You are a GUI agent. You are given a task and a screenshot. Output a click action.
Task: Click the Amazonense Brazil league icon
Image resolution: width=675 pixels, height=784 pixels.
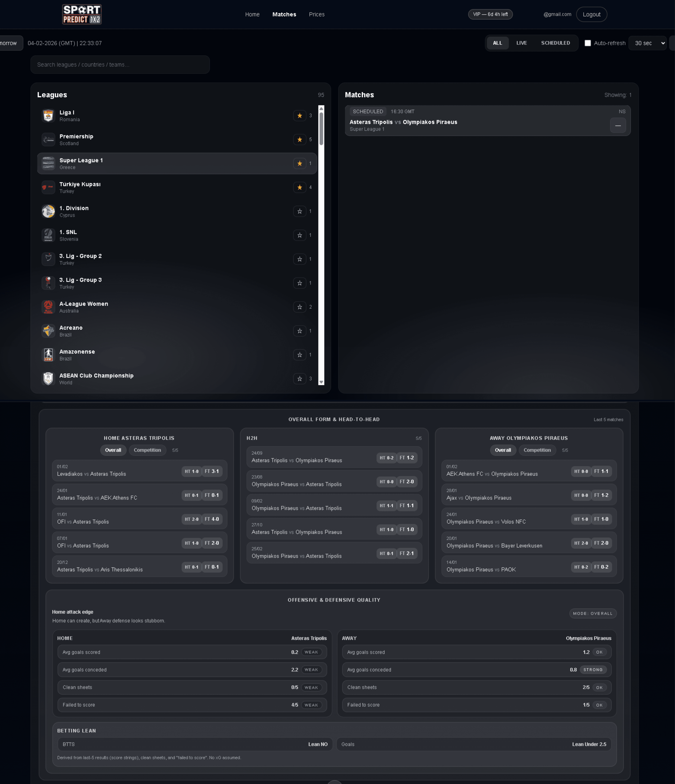pyautogui.click(x=49, y=355)
